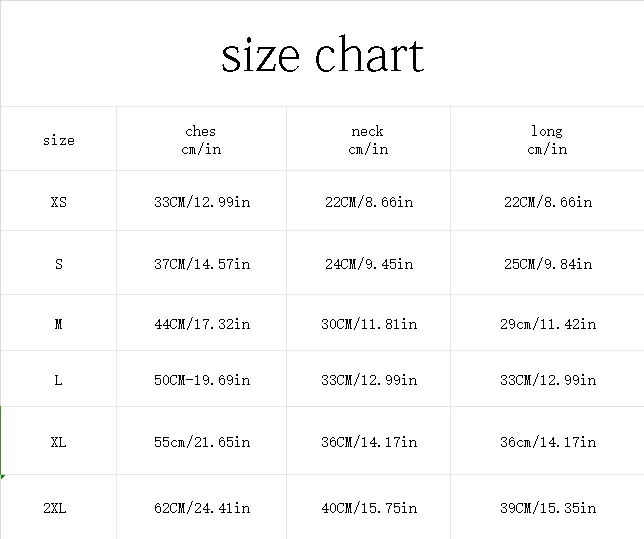Click the S size row label
644x539 pixels.
[x=58, y=264]
